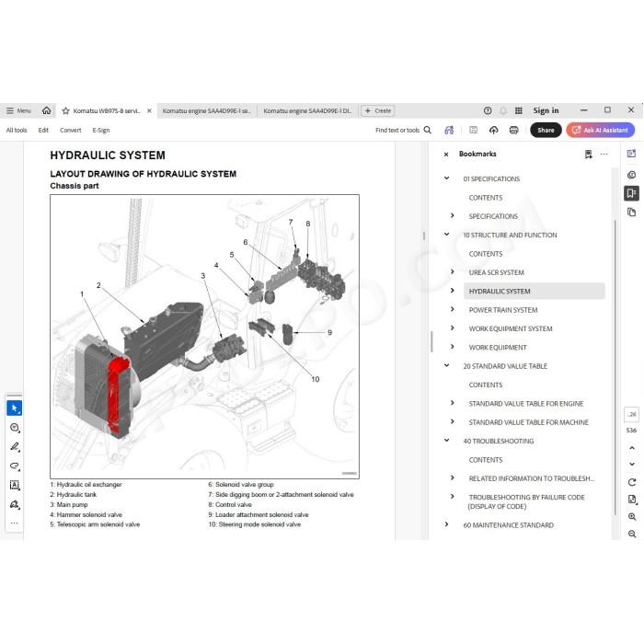The image size is (644, 644).
Task: Open Bookmarks panel options ellipsis
Action: 604,154
